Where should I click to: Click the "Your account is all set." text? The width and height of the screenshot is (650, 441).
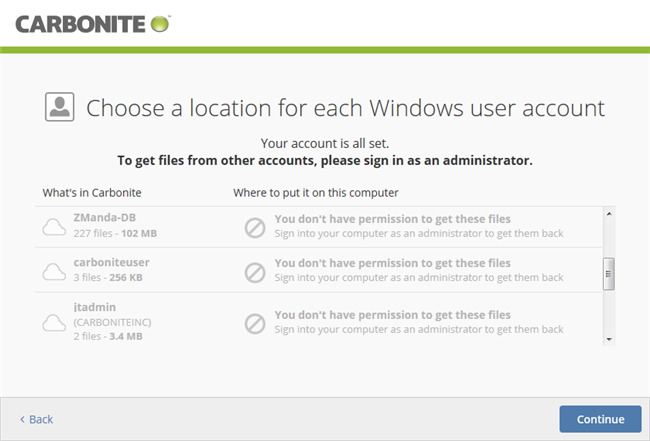325,143
